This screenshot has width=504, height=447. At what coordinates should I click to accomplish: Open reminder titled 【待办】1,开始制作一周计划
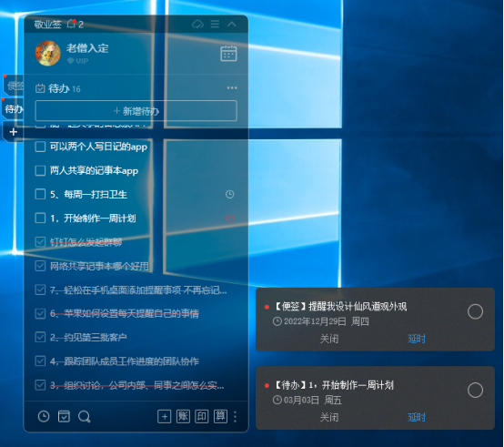tap(334, 385)
